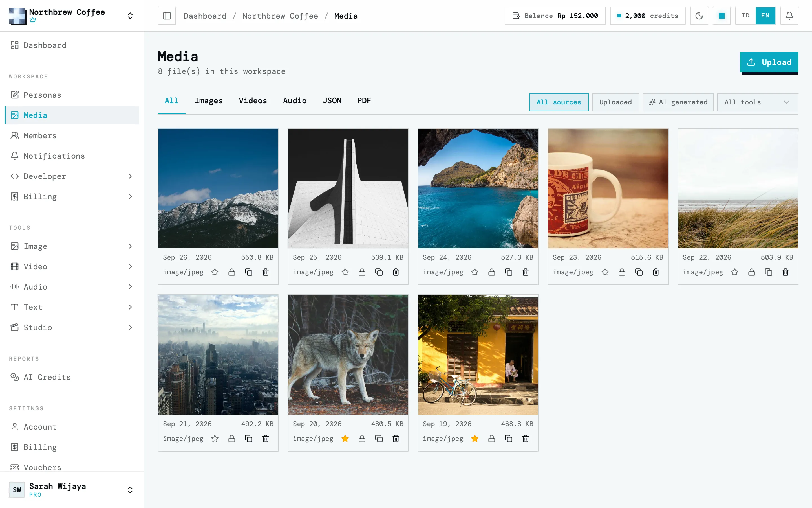Viewport: 812px width, 508px height.
Task: Click the Upload button
Action: coord(769,62)
